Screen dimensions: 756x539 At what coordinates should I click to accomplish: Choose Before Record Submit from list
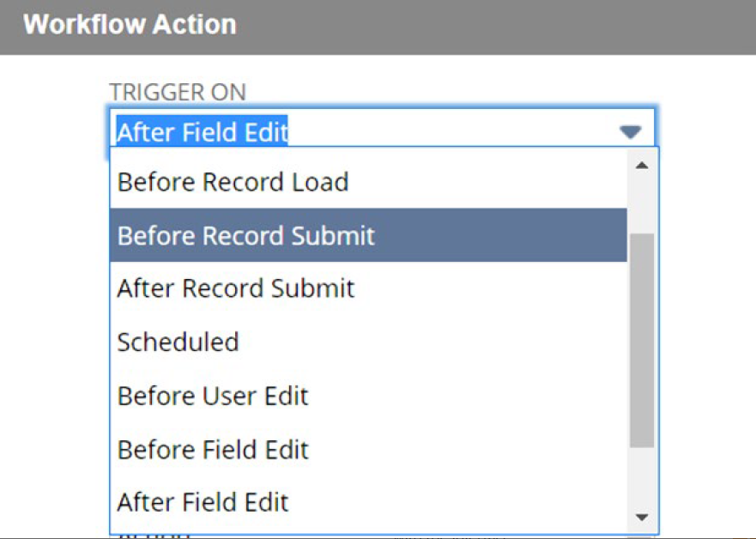point(246,236)
